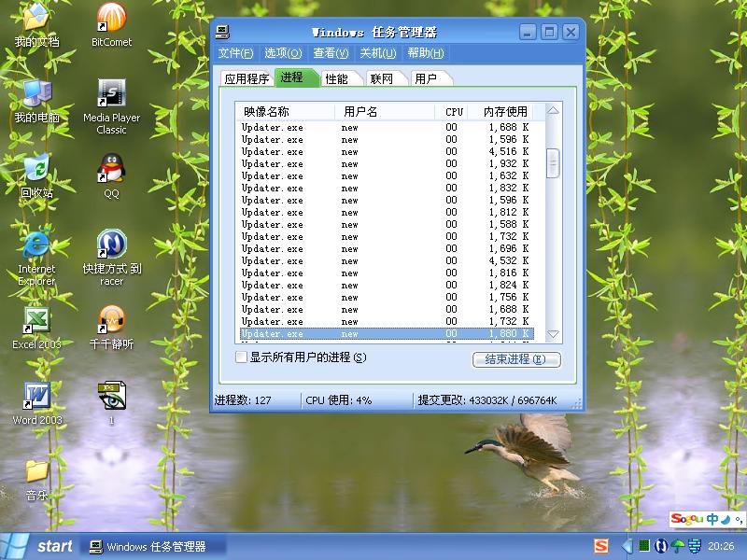The image size is (747, 560).
Task: Select Updater.exe row with 1,824 K
Action: 385,286
